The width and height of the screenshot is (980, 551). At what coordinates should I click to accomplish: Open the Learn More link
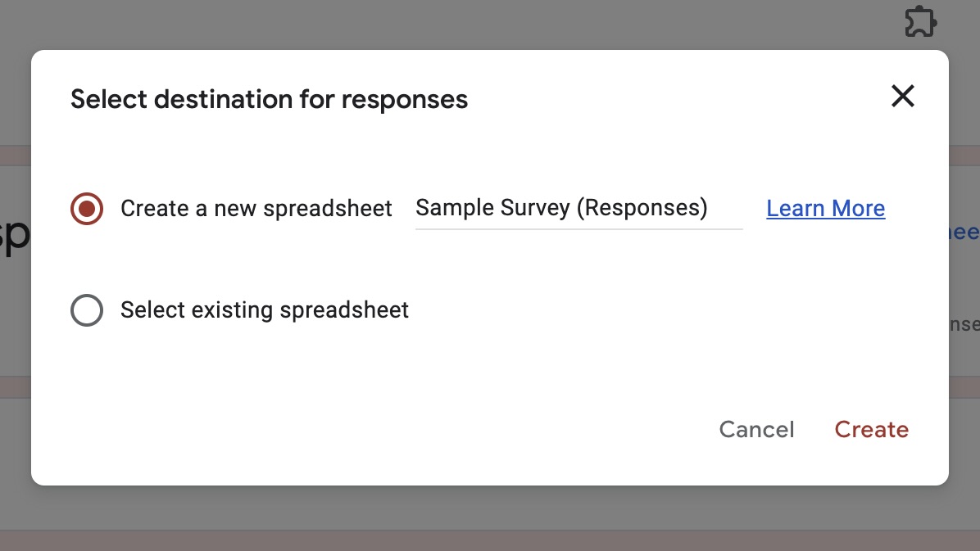click(825, 209)
